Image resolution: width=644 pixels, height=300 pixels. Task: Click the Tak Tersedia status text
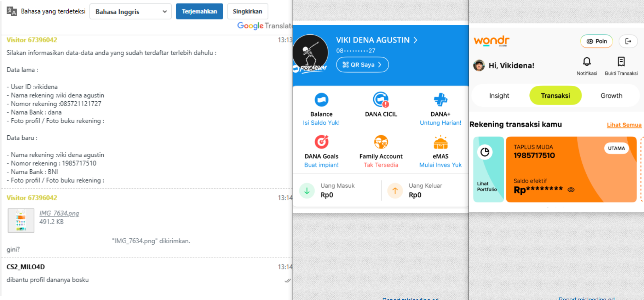tap(381, 165)
